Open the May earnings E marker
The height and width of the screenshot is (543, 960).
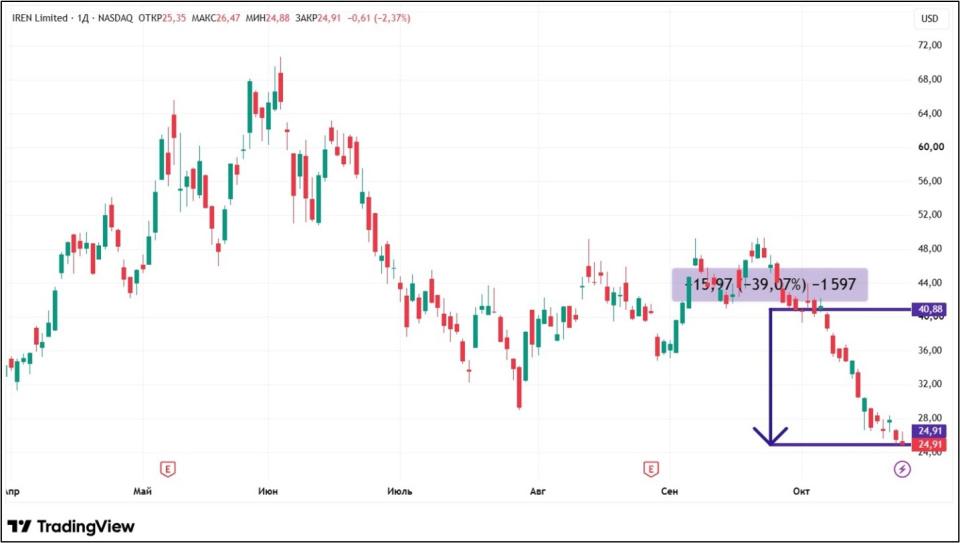point(167,470)
